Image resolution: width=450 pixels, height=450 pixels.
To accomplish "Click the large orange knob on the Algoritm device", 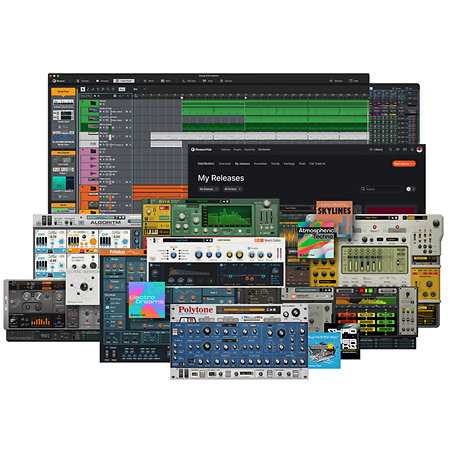I will [93, 242].
